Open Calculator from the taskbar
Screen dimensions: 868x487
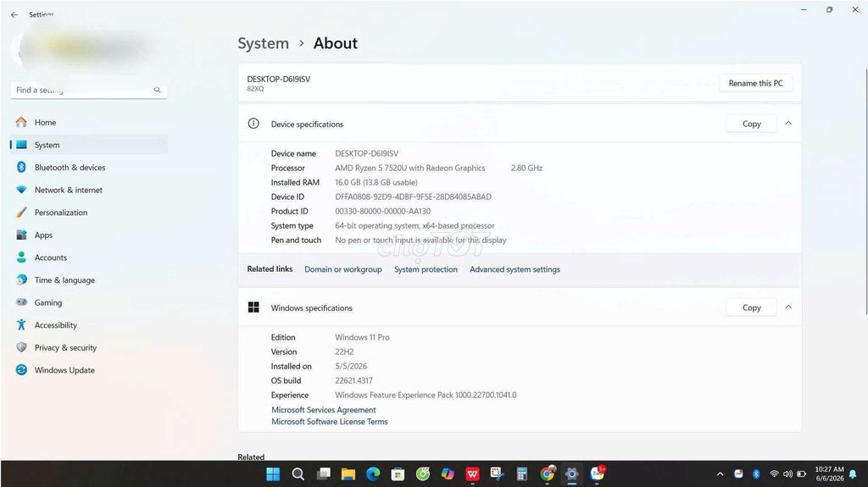coord(521,474)
